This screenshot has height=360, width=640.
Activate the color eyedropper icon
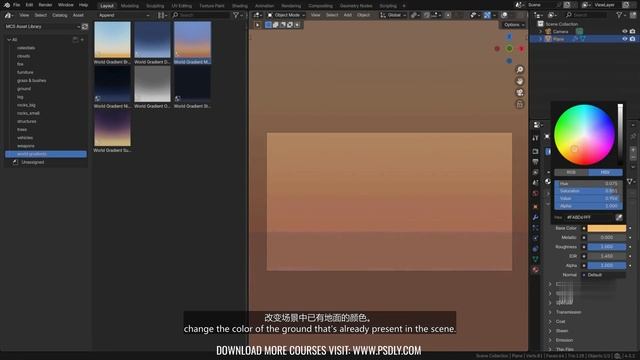[619, 218]
